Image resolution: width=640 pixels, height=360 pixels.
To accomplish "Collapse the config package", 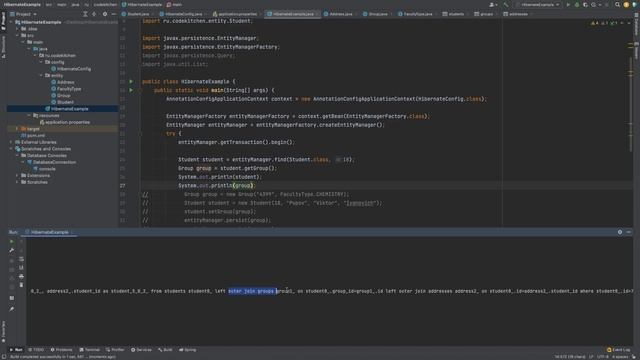I will (x=41, y=62).
